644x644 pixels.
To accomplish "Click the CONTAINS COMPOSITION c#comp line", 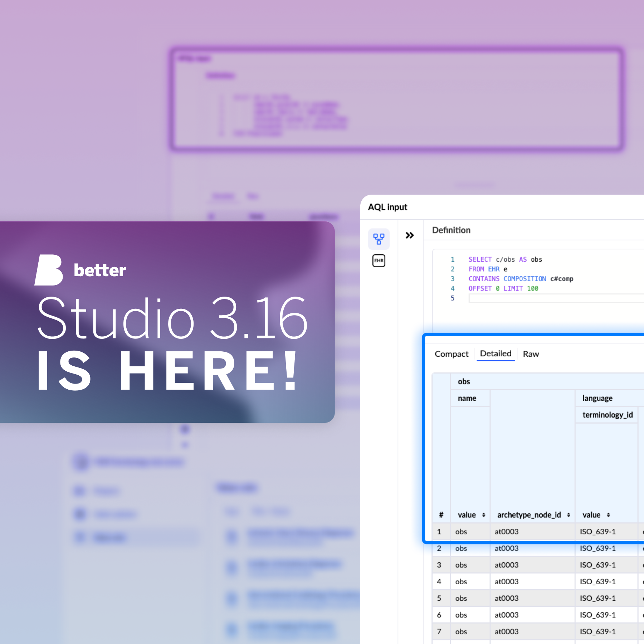I will coord(521,279).
